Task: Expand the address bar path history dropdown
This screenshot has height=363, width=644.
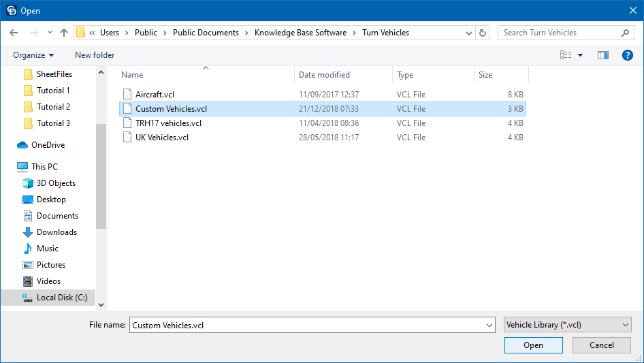Action: tap(469, 33)
